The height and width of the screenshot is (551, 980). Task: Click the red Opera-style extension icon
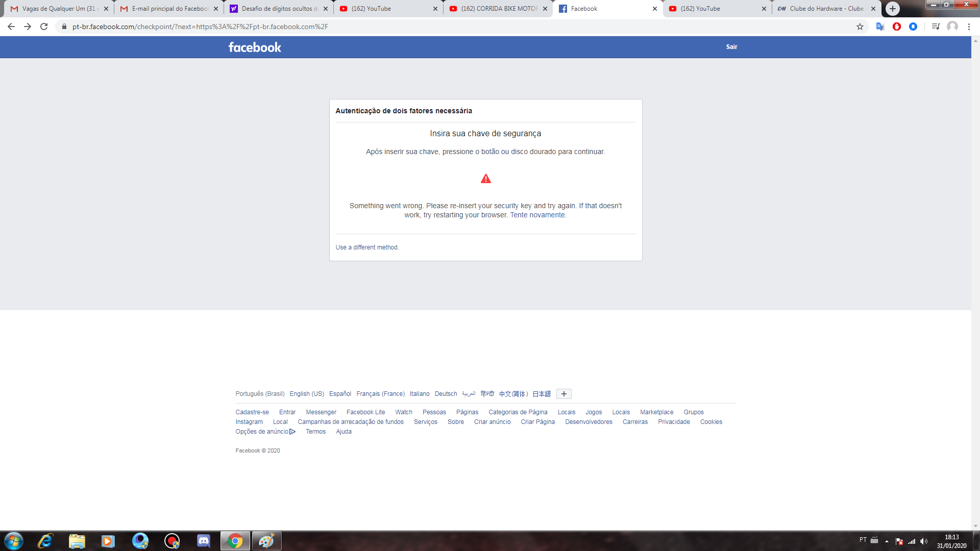tap(897, 27)
